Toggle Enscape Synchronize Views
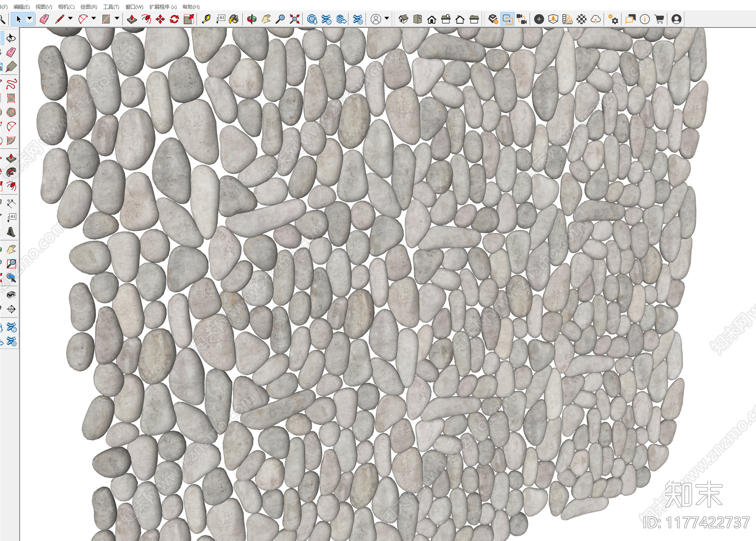The image size is (756, 541). click(522, 19)
